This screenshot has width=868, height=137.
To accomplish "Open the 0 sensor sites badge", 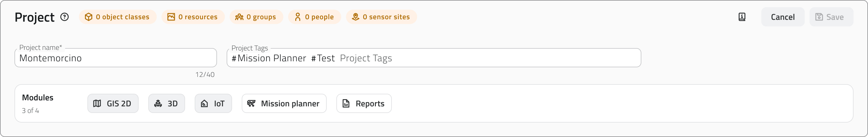I will [382, 17].
